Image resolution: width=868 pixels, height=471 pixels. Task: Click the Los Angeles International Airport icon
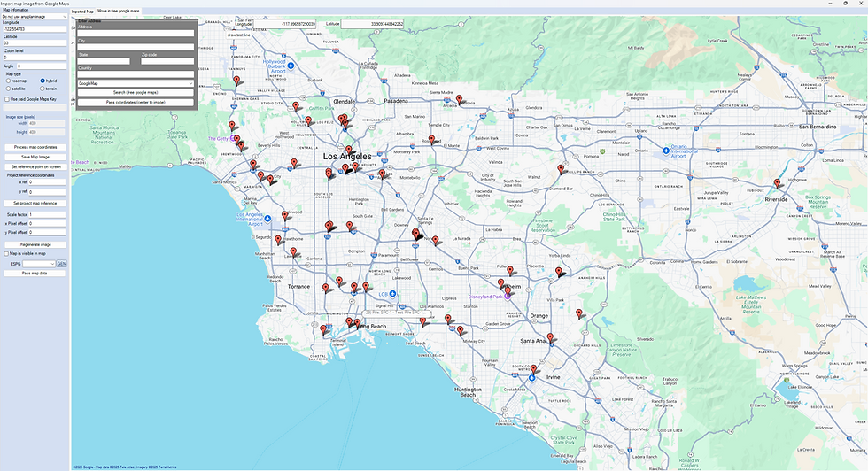pos(267,219)
